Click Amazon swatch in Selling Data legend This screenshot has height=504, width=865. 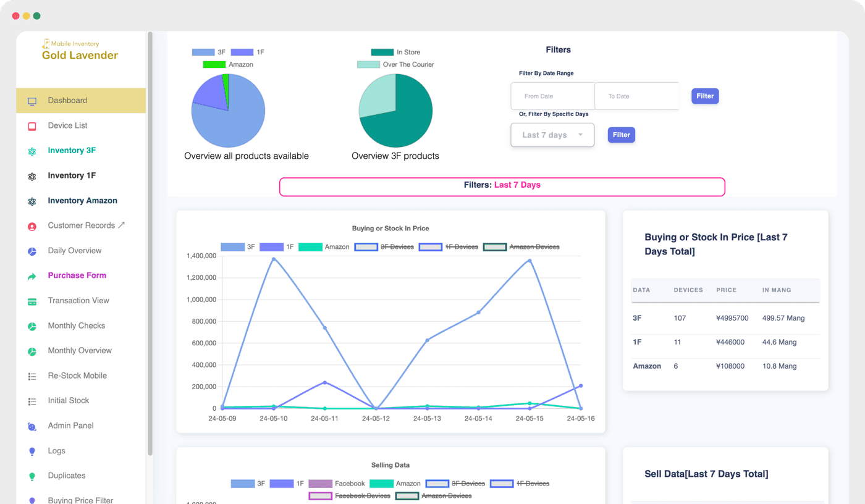381,484
